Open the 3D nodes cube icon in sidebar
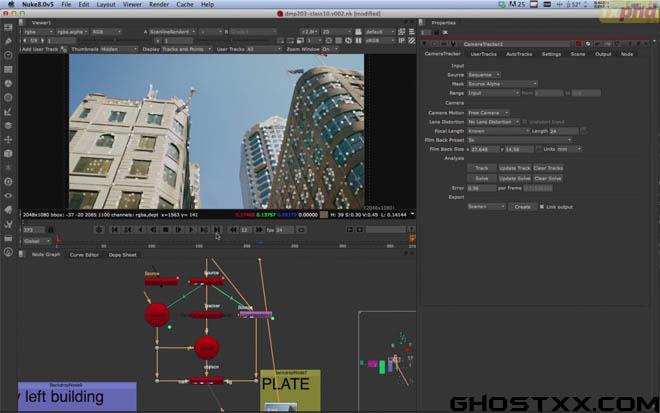Image resolution: width=660 pixels, height=413 pixels. [8, 154]
